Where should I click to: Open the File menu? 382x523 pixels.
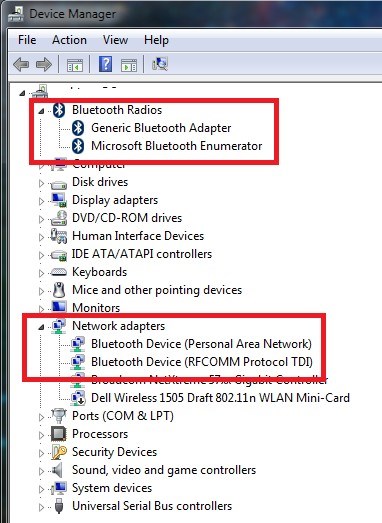tap(27, 40)
